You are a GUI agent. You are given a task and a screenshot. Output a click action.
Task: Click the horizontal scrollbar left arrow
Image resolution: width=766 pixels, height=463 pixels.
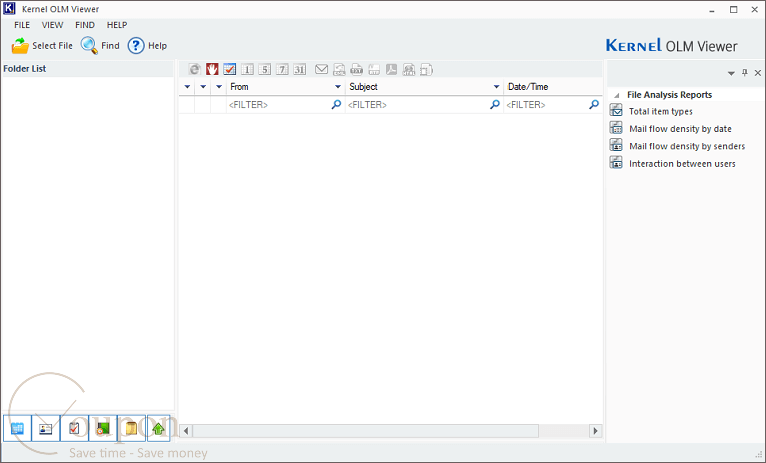click(x=186, y=431)
